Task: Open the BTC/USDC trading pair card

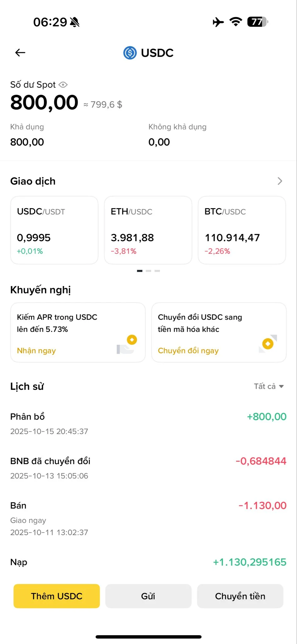Action: point(242,230)
